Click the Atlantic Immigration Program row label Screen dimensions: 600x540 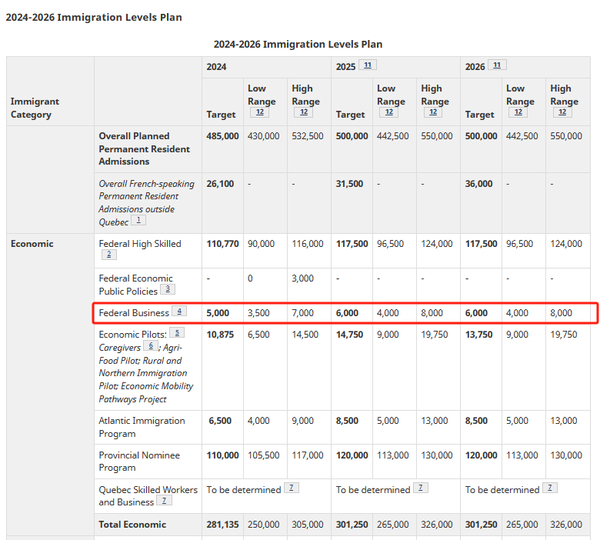coord(142,427)
